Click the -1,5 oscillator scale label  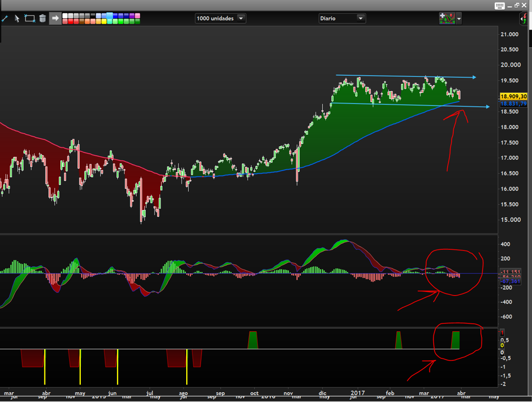click(x=505, y=375)
